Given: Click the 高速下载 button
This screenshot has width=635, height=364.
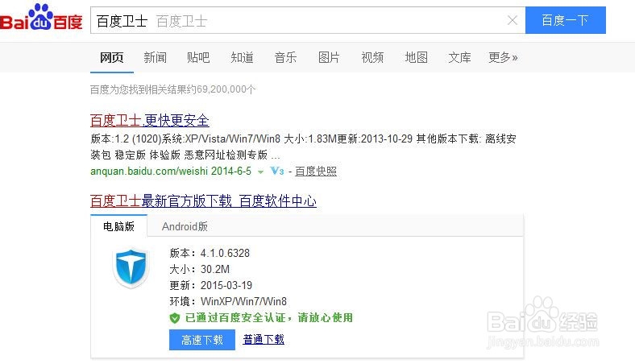Looking at the screenshot, I should (x=202, y=340).
